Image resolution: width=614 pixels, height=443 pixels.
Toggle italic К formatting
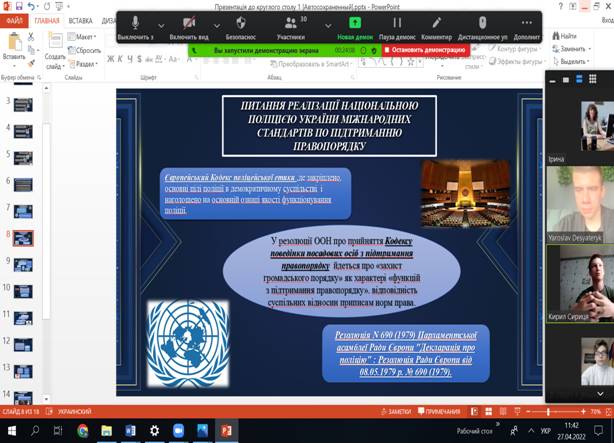(x=120, y=59)
